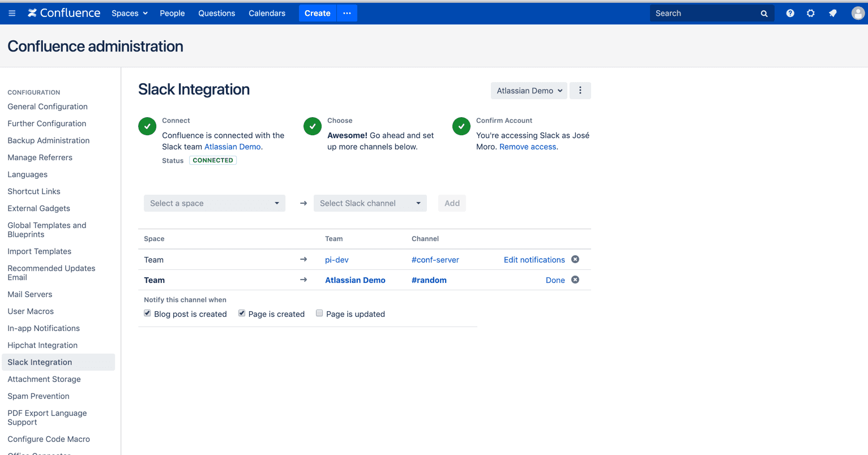The image size is (868, 455).
Task: Click the notifications icon in header
Action: pos(832,13)
